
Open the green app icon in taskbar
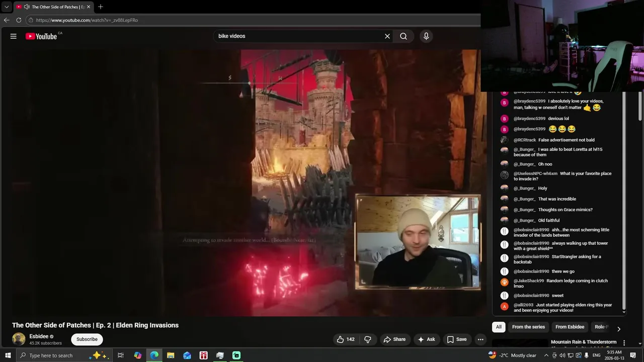point(236,355)
